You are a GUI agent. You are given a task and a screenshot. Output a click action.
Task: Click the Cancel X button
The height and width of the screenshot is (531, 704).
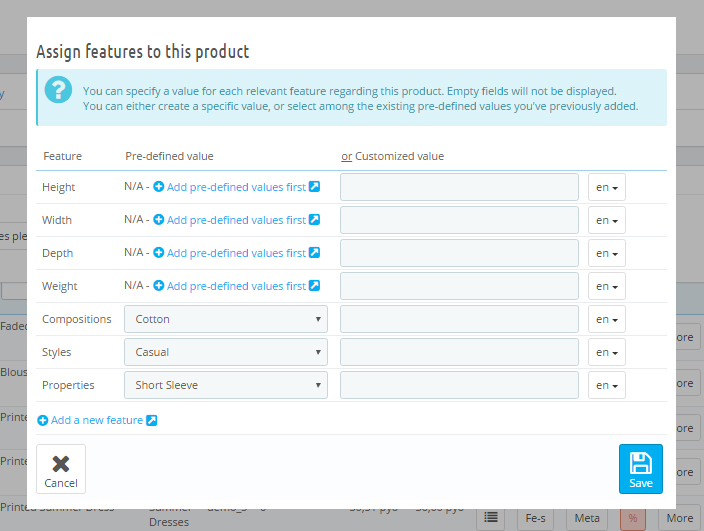click(x=61, y=469)
